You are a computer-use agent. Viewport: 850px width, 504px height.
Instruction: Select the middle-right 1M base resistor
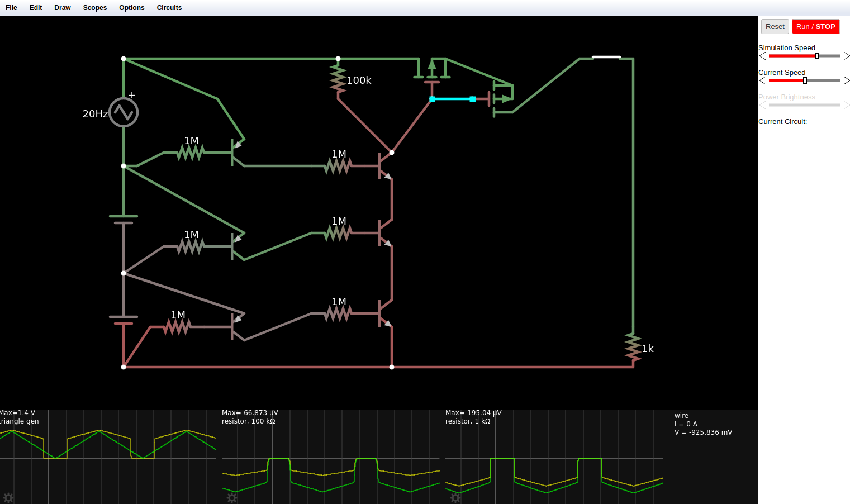point(338,232)
